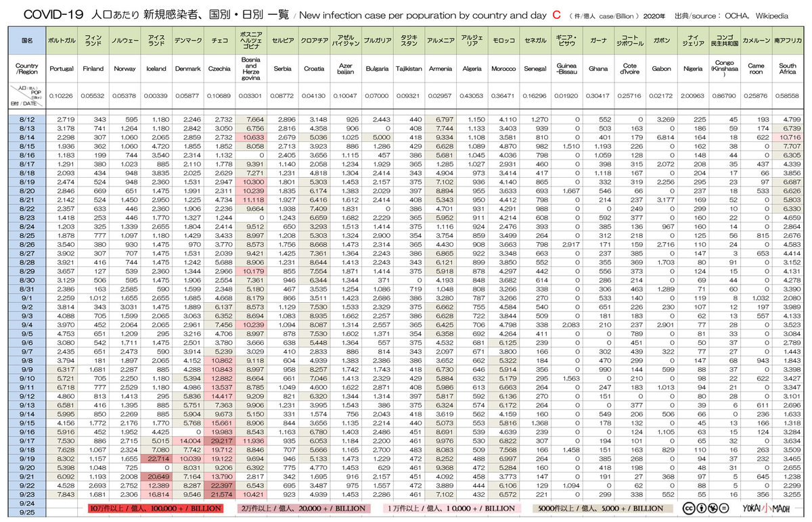
Task: Select the Azerbaijan column header
Action: [346, 68]
